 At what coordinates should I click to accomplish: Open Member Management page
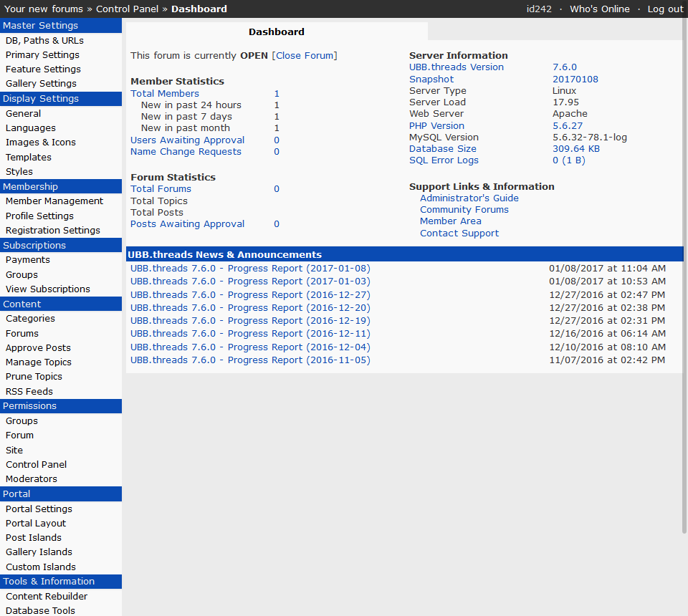tap(54, 201)
